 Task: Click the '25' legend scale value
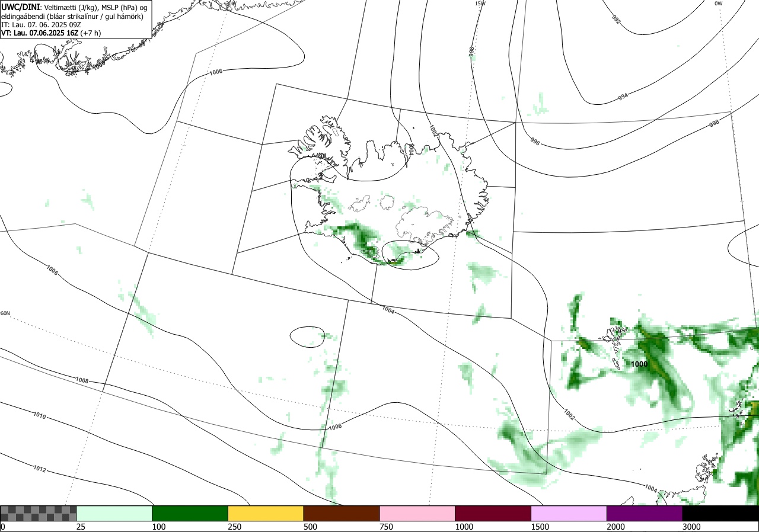point(81,527)
